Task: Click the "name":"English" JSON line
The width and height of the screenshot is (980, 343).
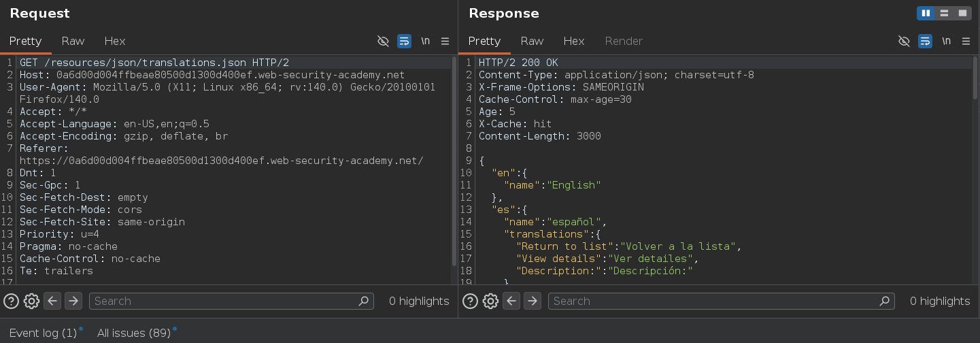Action: 553,185
